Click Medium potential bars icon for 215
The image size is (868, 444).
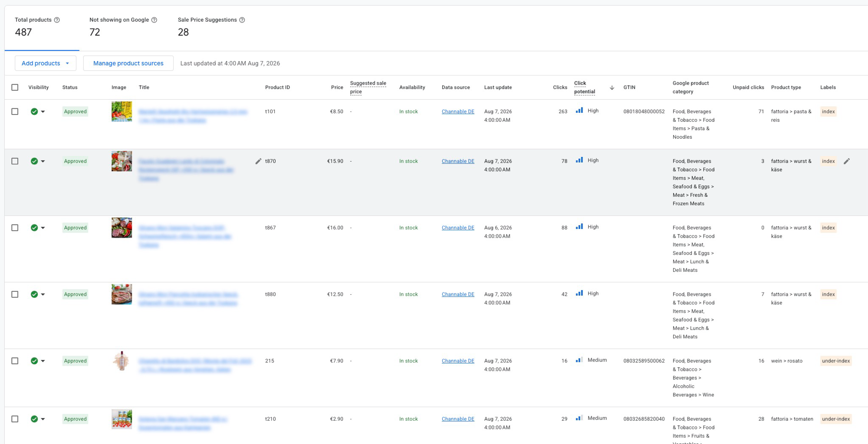click(579, 360)
